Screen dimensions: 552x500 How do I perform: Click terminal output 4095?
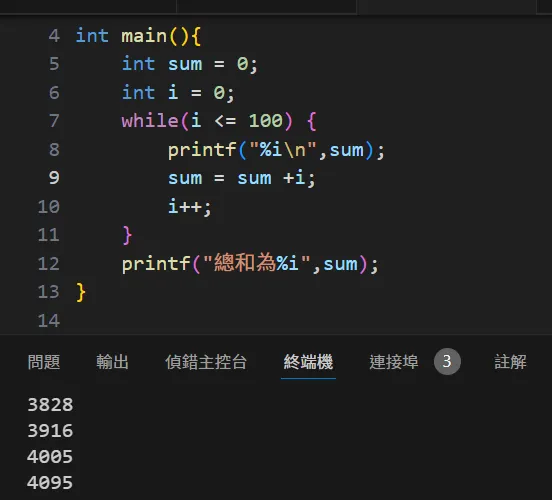click(50, 483)
